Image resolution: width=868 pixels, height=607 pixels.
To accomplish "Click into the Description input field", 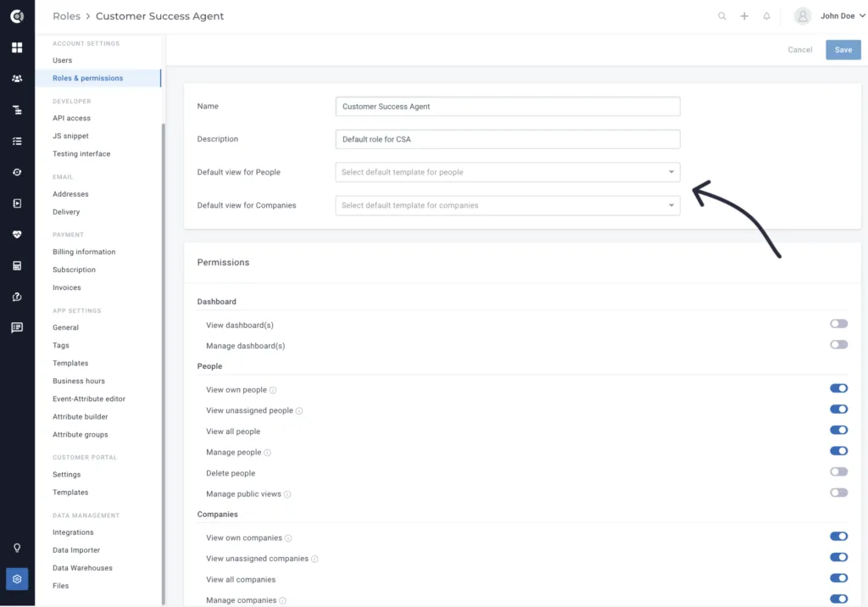I will (508, 140).
